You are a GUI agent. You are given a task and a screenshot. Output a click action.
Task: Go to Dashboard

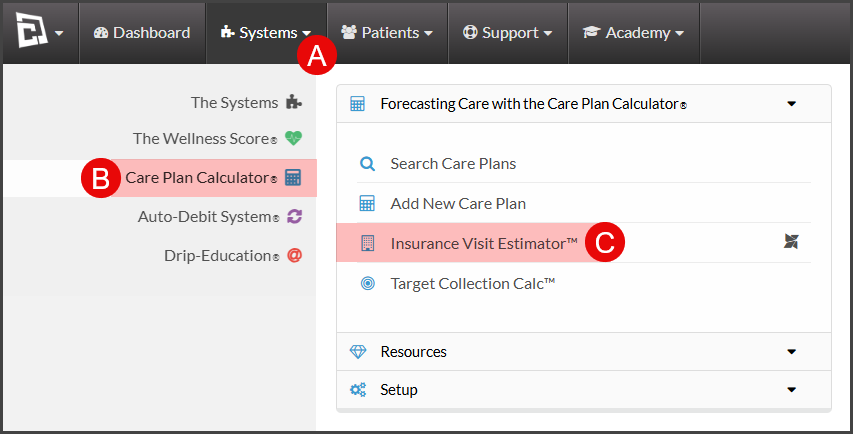tap(142, 33)
